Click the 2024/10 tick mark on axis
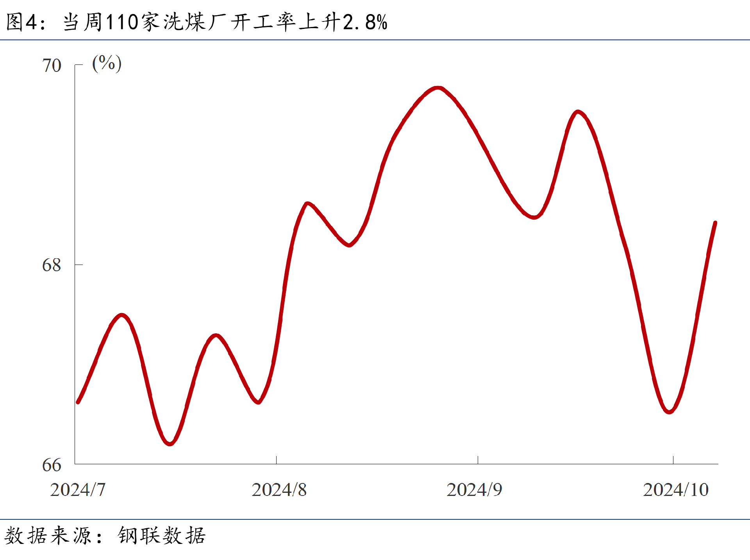Image resolution: width=750 pixels, height=560 pixels. coord(673,460)
